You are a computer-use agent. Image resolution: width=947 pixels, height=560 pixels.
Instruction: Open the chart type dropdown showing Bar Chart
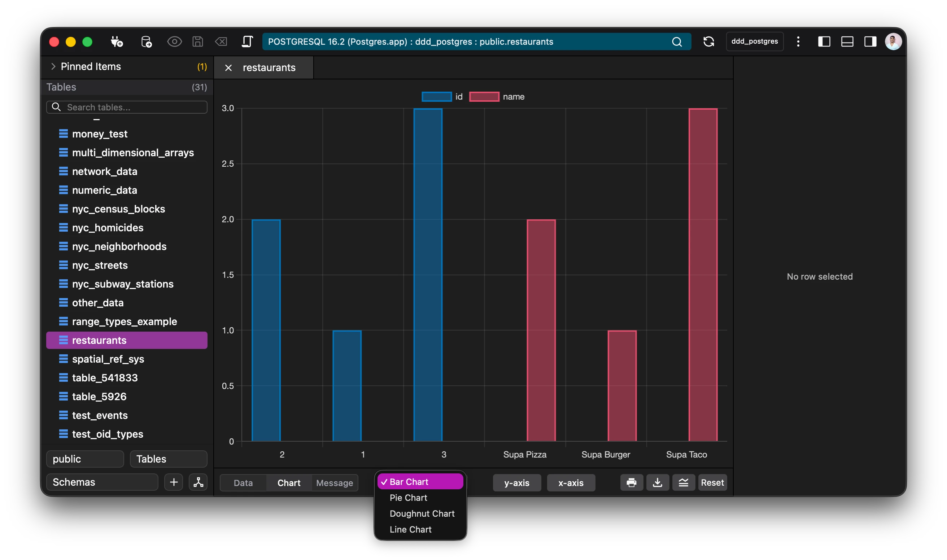pyautogui.click(x=420, y=481)
